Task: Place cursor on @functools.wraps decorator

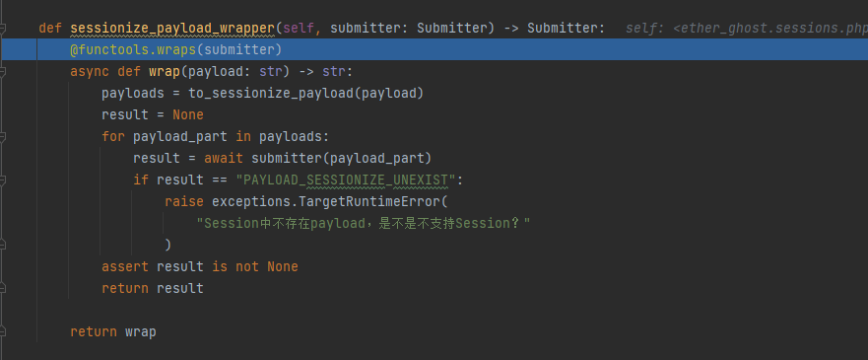Action: (x=133, y=50)
